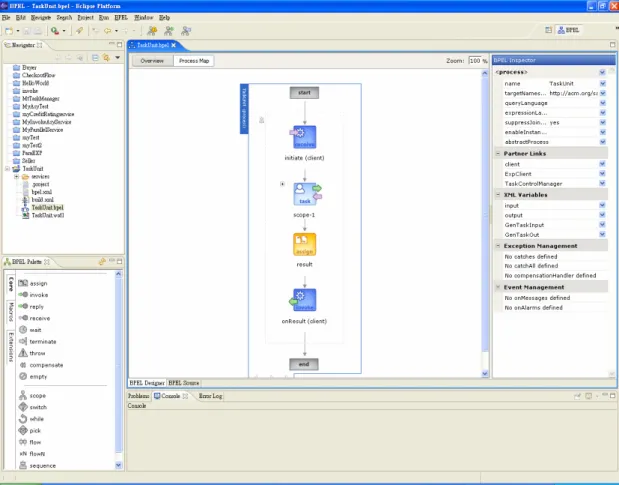Click the BPEL Palette scrollbar down arrow
Screen dimensions: 619x485
[x=118, y=465]
